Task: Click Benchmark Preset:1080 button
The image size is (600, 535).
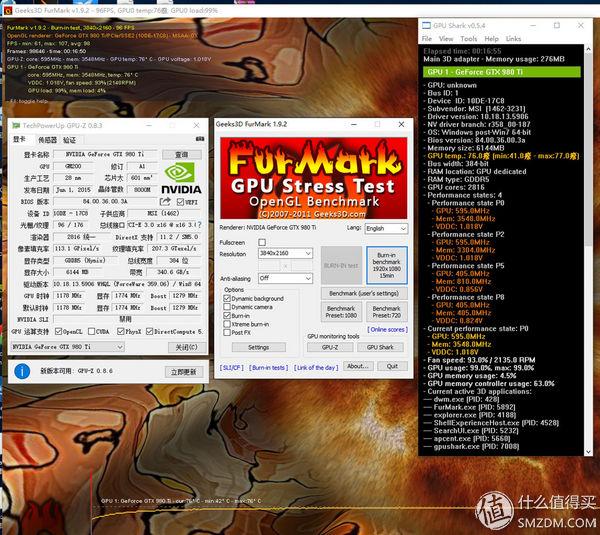Action: click(x=341, y=312)
